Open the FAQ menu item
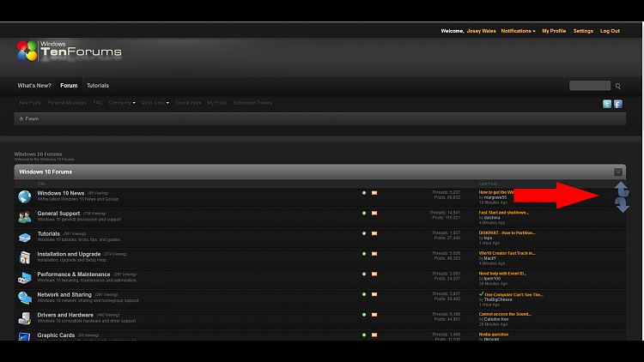This screenshot has height=362, width=644. click(97, 103)
